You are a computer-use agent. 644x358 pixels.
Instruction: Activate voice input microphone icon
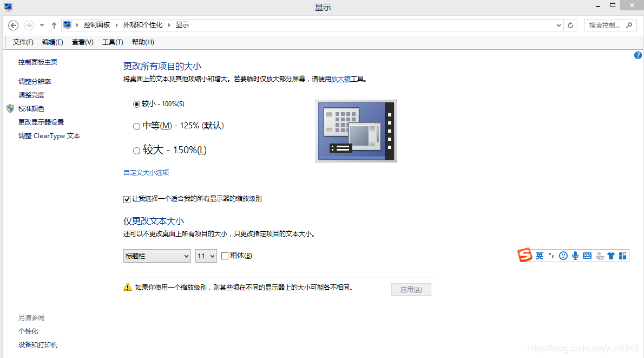575,255
